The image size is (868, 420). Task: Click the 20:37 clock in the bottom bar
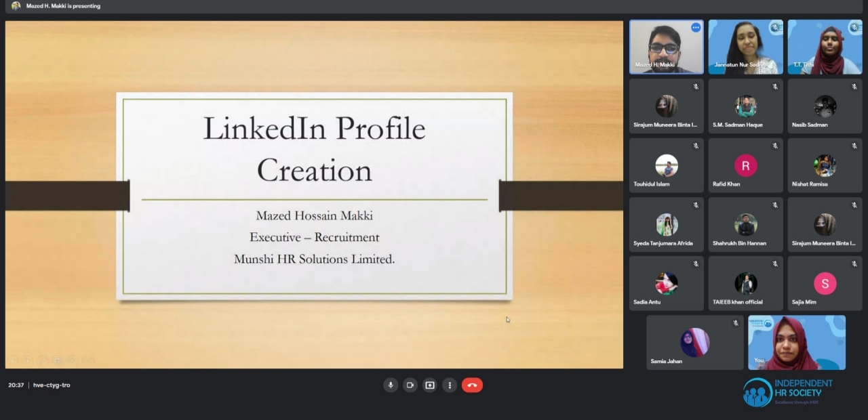coord(16,385)
